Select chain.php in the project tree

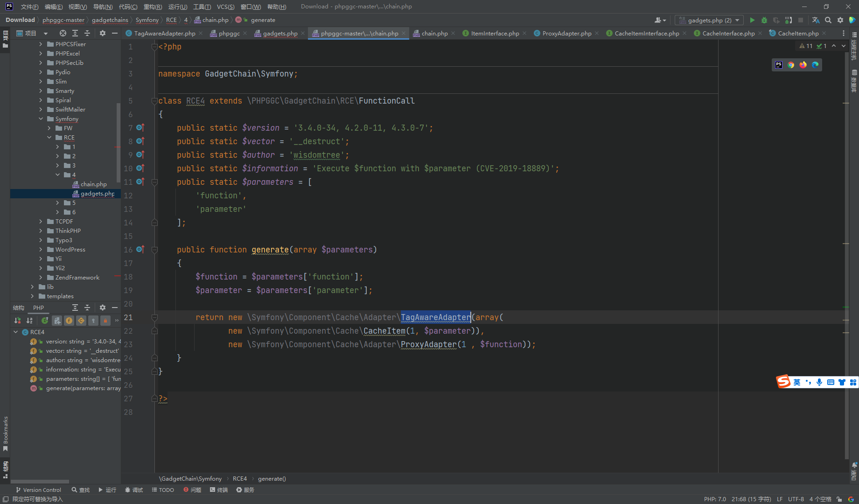point(93,184)
